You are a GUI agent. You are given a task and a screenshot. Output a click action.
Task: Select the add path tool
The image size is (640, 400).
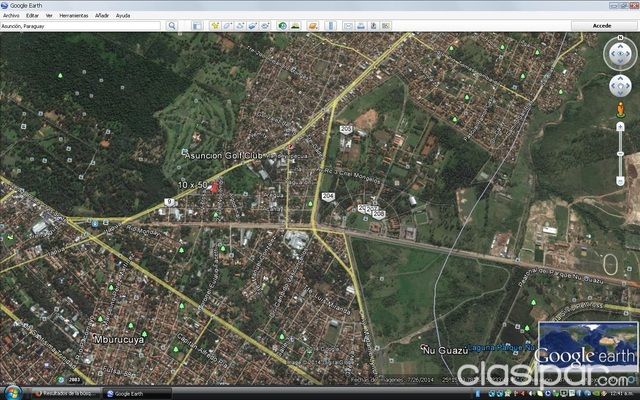pos(240,26)
